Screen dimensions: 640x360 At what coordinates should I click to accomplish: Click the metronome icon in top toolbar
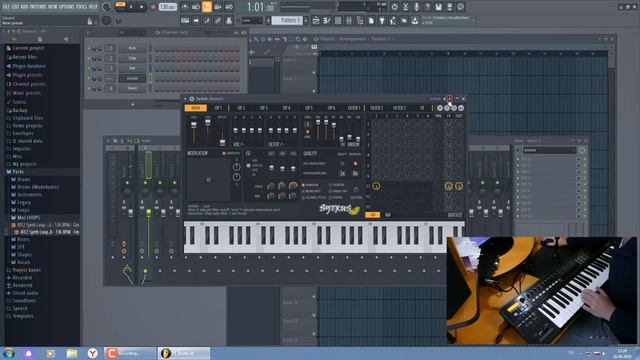pyautogui.click(x=185, y=7)
